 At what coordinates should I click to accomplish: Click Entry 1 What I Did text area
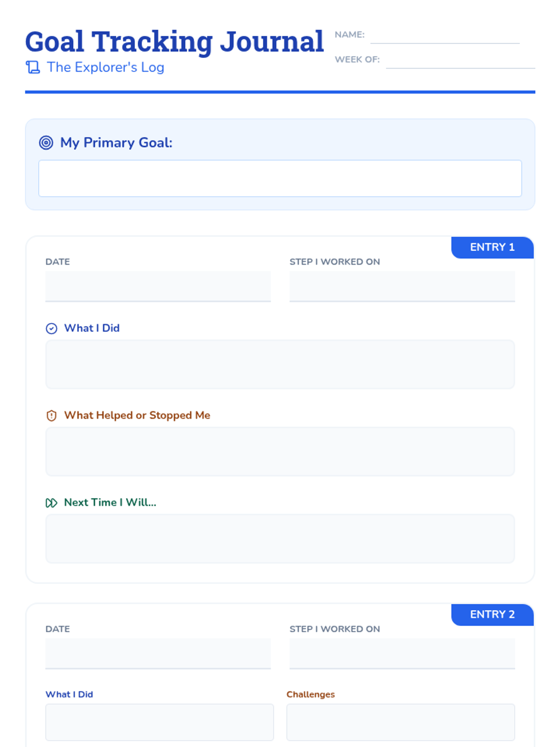pyautogui.click(x=280, y=364)
